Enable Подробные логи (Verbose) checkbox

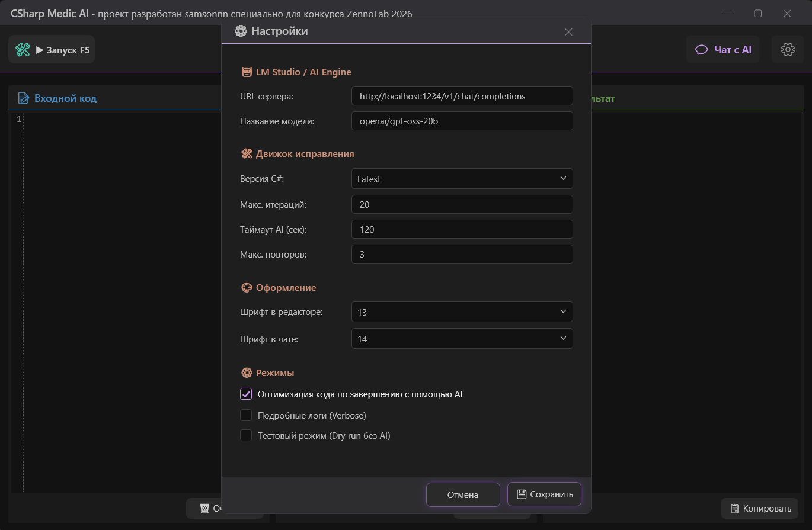pyautogui.click(x=246, y=415)
